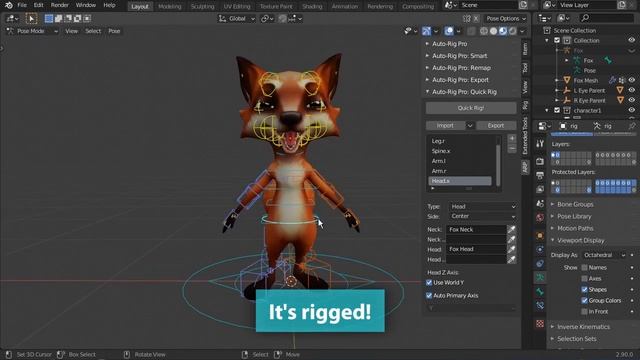Switch to the Animation workspace tab
The height and width of the screenshot is (360, 640).
344,7
